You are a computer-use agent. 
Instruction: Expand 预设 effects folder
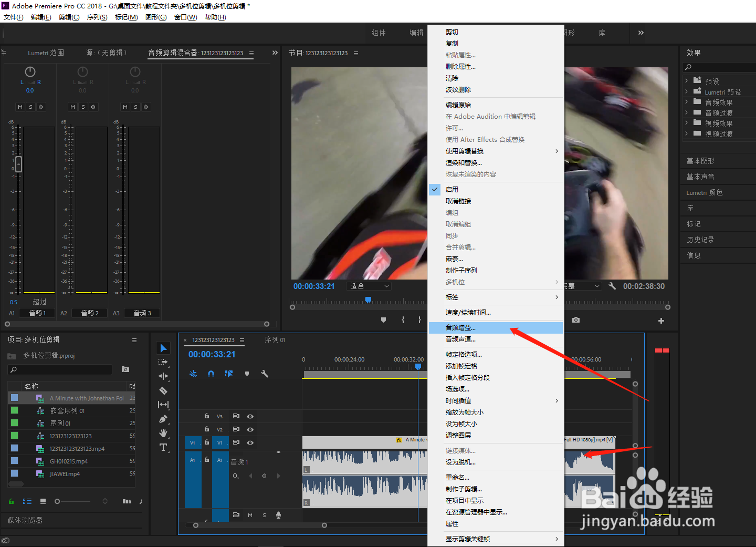pos(686,81)
